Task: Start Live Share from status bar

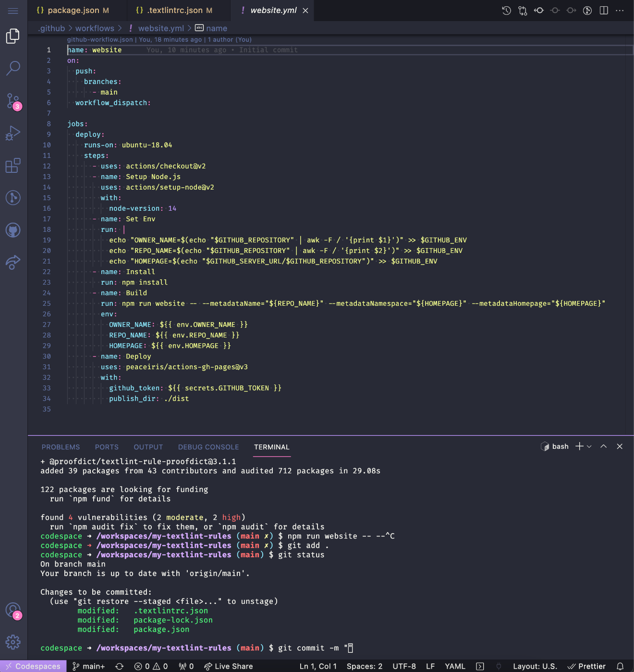Action: point(229,666)
